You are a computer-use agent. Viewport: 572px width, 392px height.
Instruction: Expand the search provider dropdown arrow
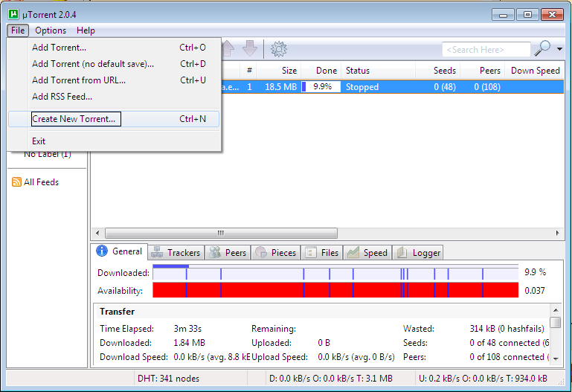[559, 49]
